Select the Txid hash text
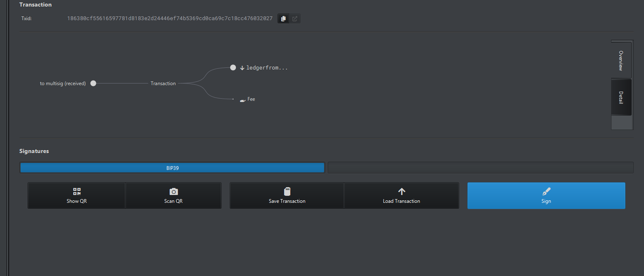Screen dimensions: 644x276 pyautogui.click(x=170, y=19)
